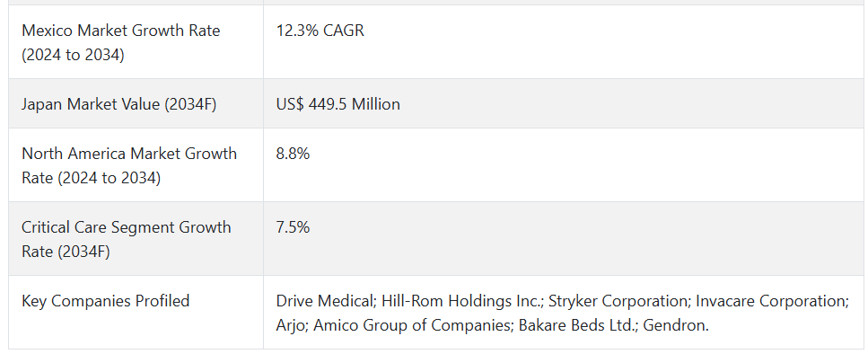Click the 'Japan Market Value (2034F)' label
The image size is (868, 354).
coord(119,104)
